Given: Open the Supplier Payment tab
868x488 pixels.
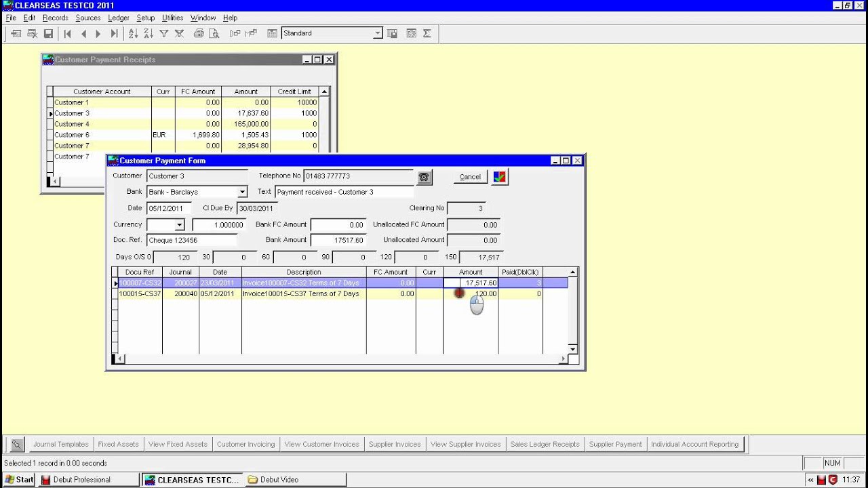Looking at the screenshot, I should [616, 445].
